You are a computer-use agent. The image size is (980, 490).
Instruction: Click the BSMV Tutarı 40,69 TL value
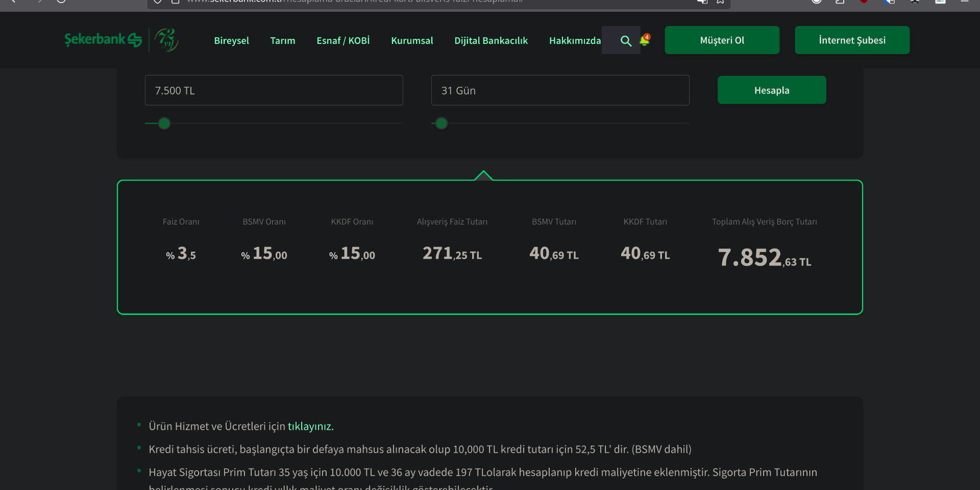click(x=554, y=253)
